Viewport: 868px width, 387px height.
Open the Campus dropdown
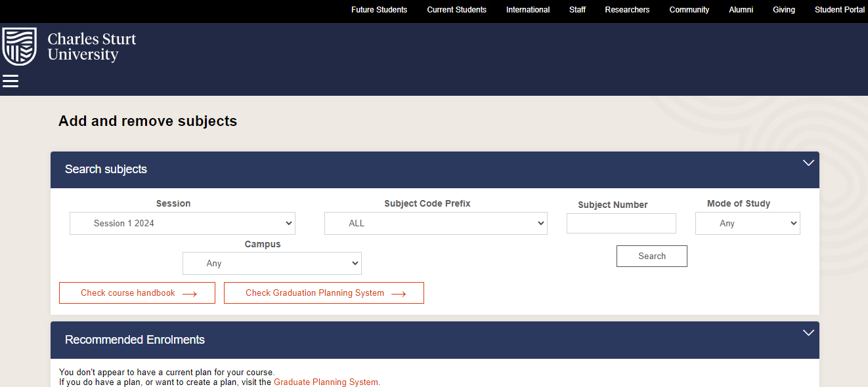tap(272, 263)
